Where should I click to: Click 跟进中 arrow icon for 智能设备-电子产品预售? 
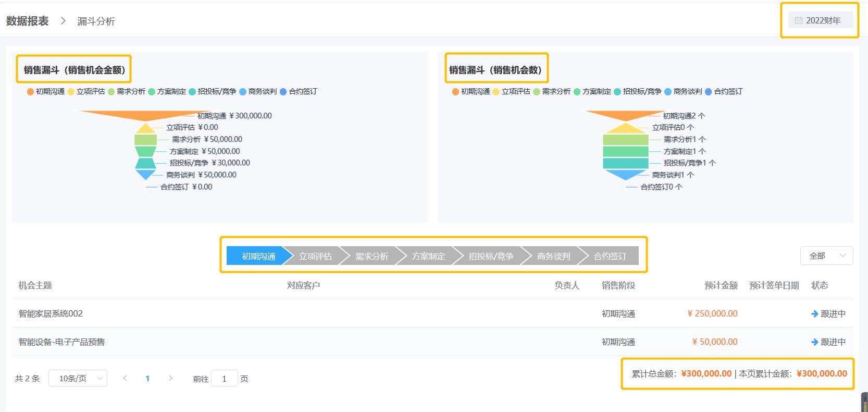tap(815, 342)
